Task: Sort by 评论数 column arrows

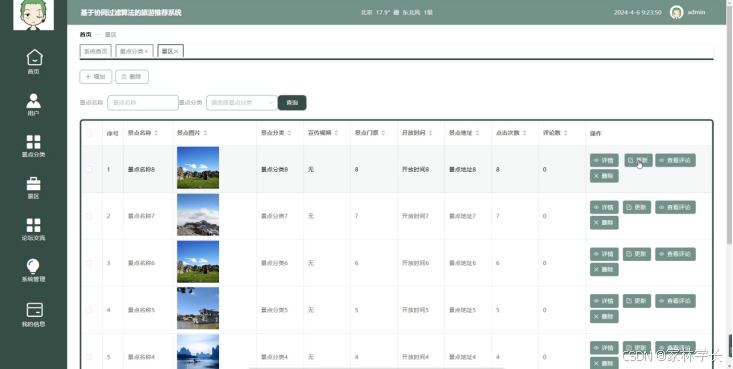Action: [565, 133]
